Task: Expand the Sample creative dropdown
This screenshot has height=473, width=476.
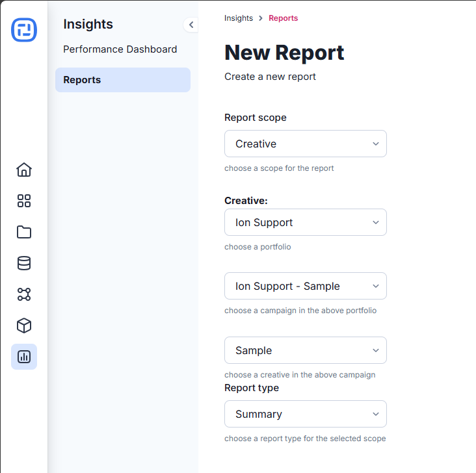Action: [x=306, y=350]
